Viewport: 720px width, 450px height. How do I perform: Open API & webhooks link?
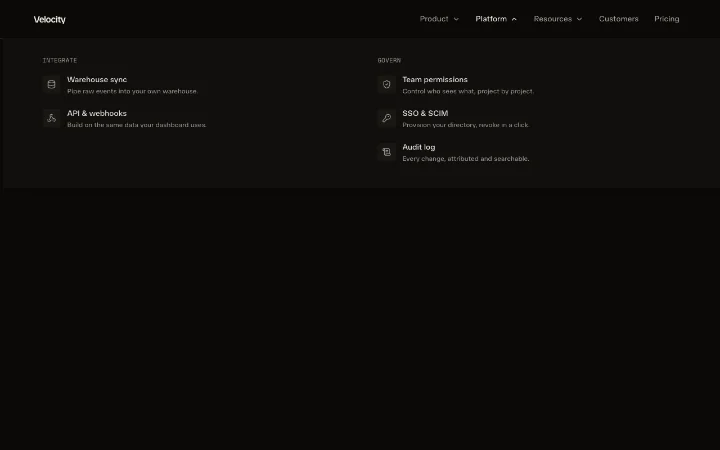coord(97,113)
